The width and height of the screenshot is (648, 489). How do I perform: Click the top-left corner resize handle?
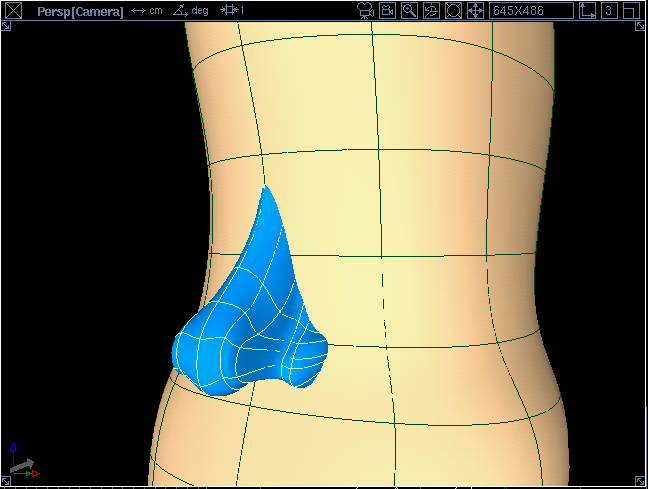point(6,26)
